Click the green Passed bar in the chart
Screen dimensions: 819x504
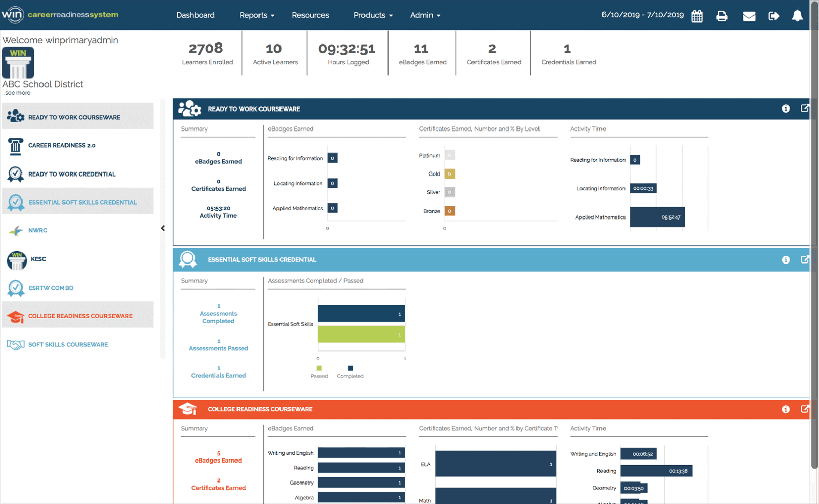(x=360, y=335)
